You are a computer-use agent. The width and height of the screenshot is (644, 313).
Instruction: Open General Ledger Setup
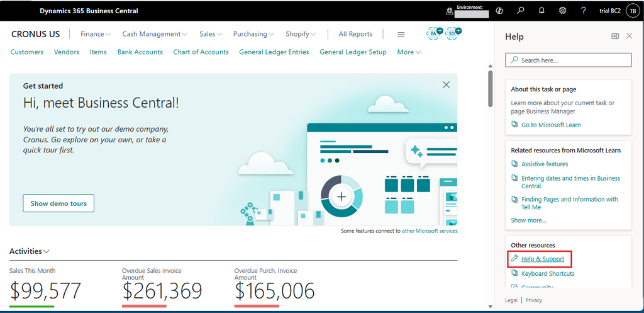353,52
